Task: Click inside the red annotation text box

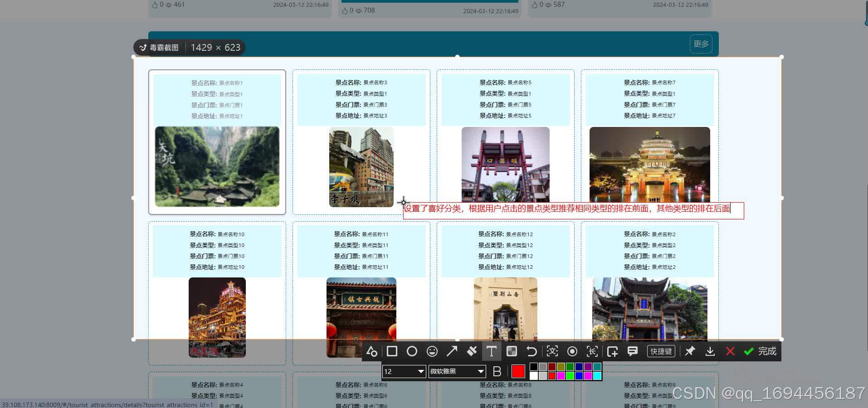Action: pos(573,210)
